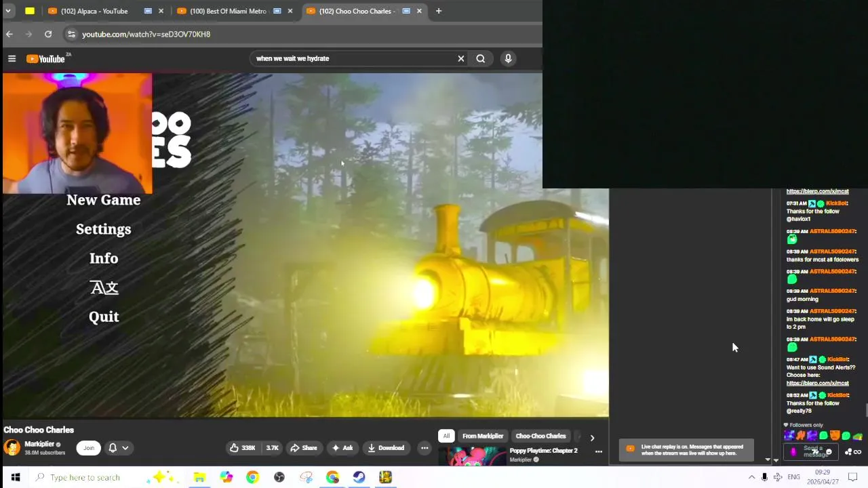Go to the YouTube home logo

click(46, 59)
